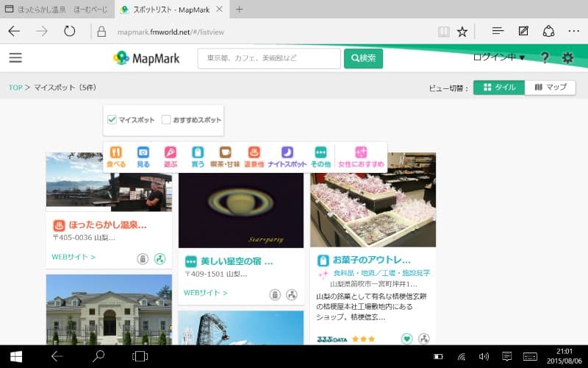Viewport: 588px width, 368px height.
Task: Click the search location input field
Action: pyautogui.click(x=268, y=58)
